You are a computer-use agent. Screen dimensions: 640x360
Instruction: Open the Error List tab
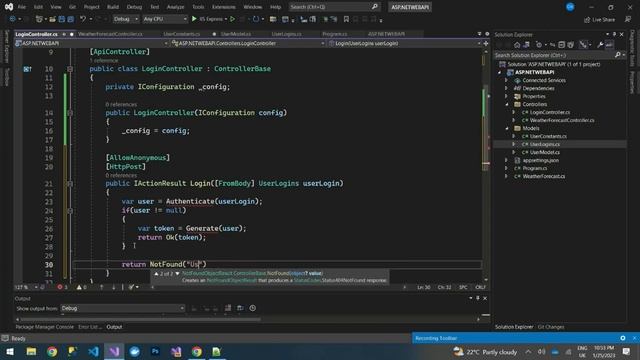click(89, 327)
